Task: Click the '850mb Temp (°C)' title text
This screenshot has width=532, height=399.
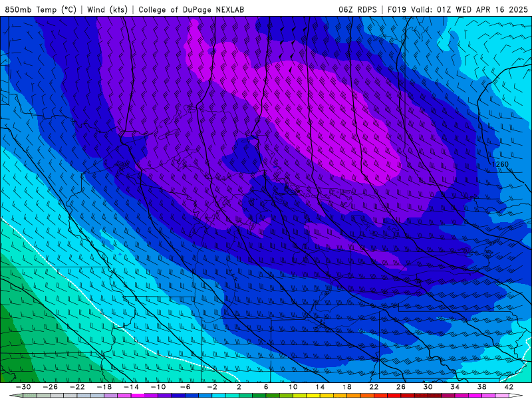Action: click(x=41, y=9)
